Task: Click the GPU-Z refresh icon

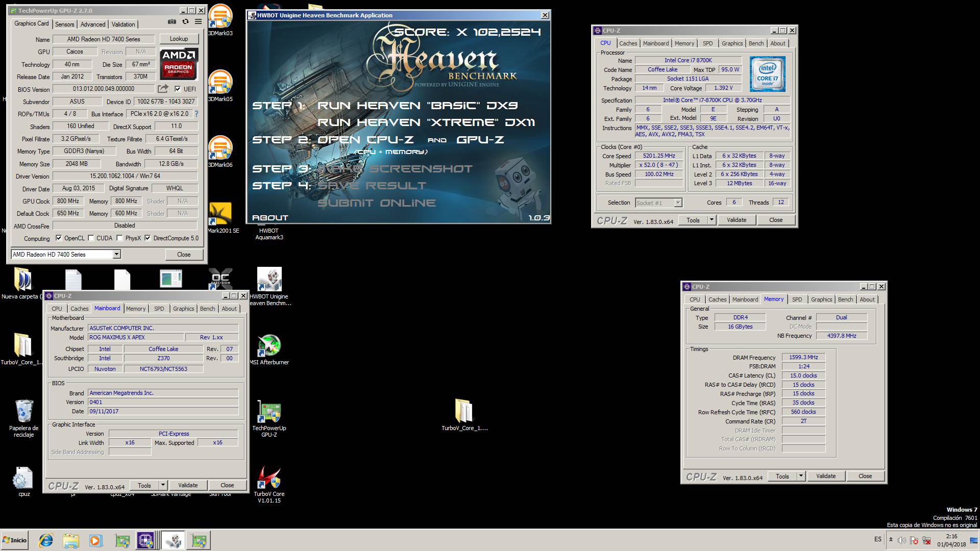Action: pyautogui.click(x=185, y=22)
